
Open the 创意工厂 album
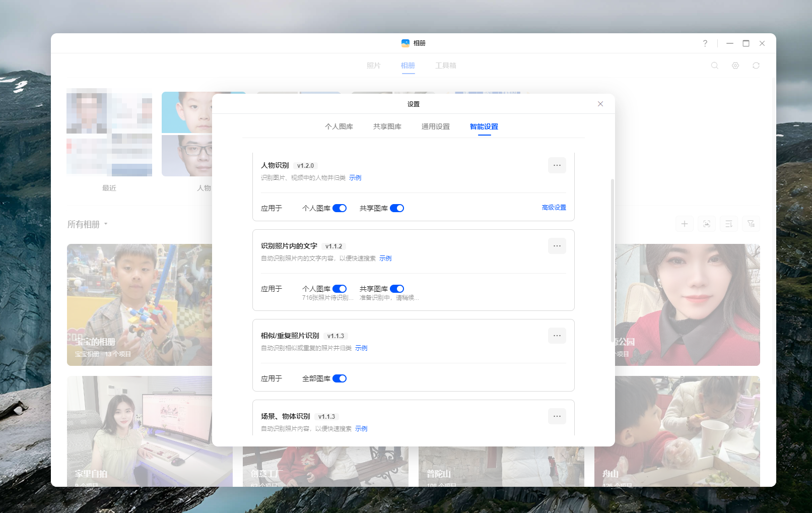[x=325, y=467]
